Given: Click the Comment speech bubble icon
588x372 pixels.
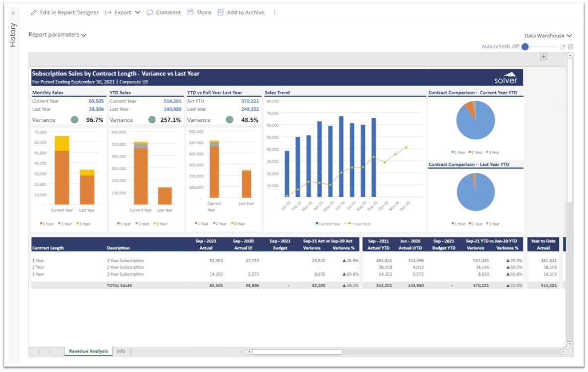Looking at the screenshot, I should click(150, 12).
